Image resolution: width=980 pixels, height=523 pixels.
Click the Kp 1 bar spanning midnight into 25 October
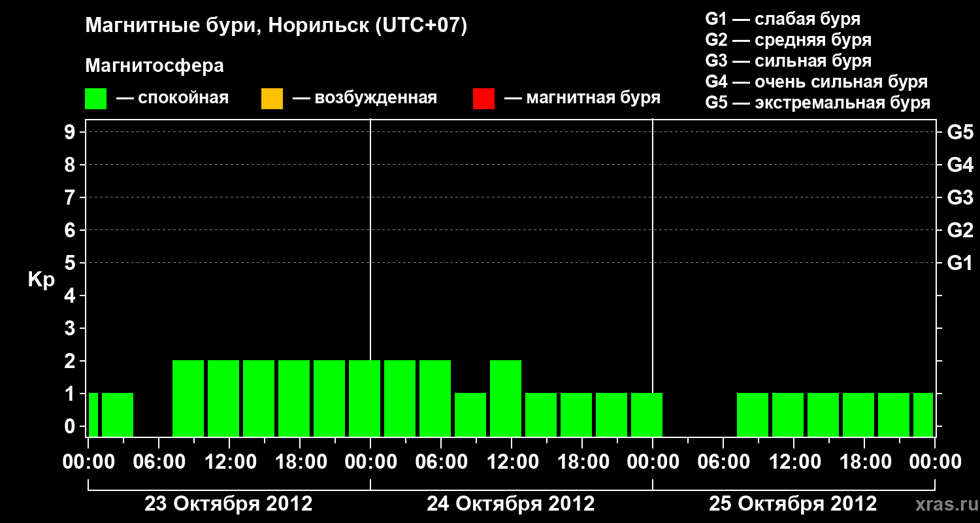pyautogui.click(x=647, y=414)
